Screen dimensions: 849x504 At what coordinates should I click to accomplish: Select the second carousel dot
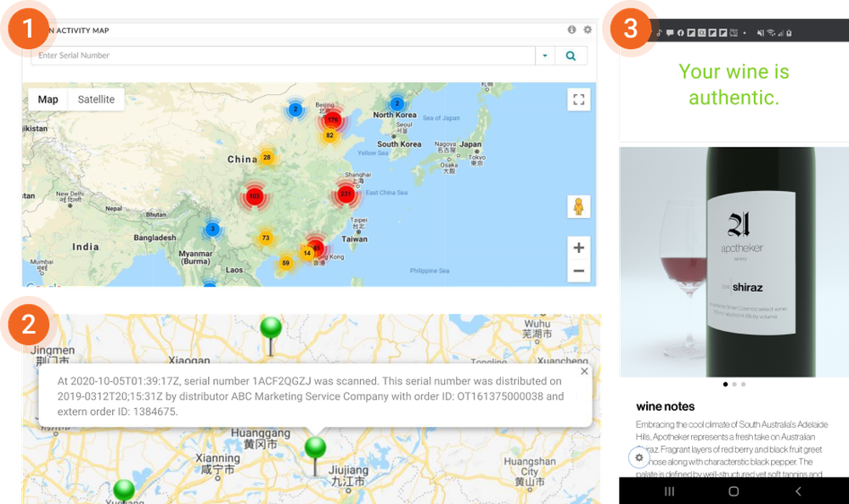(734, 384)
